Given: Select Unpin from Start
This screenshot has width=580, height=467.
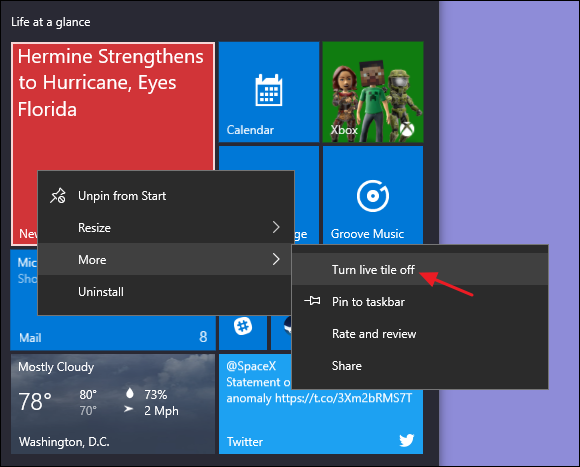Looking at the screenshot, I should (x=166, y=196).
